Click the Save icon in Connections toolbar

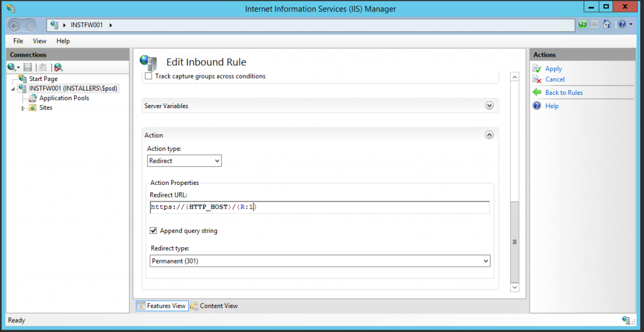pyautogui.click(x=28, y=67)
